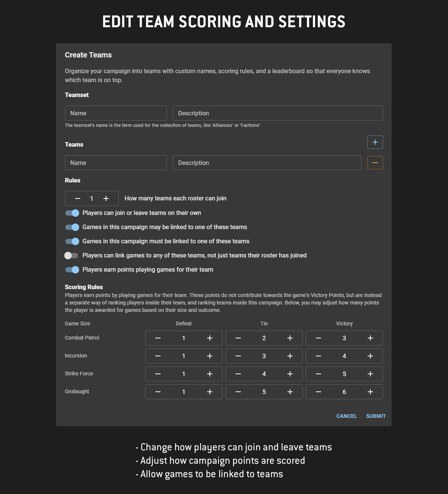Click the Submit button
This screenshot has height=494, width=448.
pyautogui.click(x=376, y=416)
